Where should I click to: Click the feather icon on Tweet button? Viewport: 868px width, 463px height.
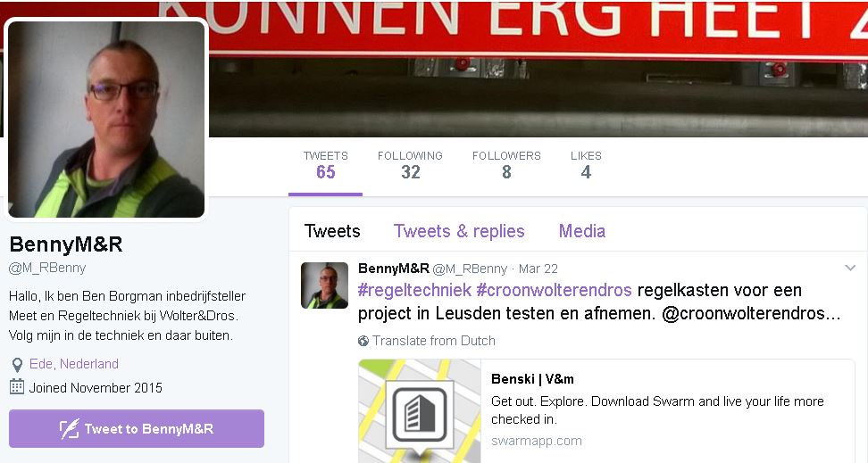(69, 429)
